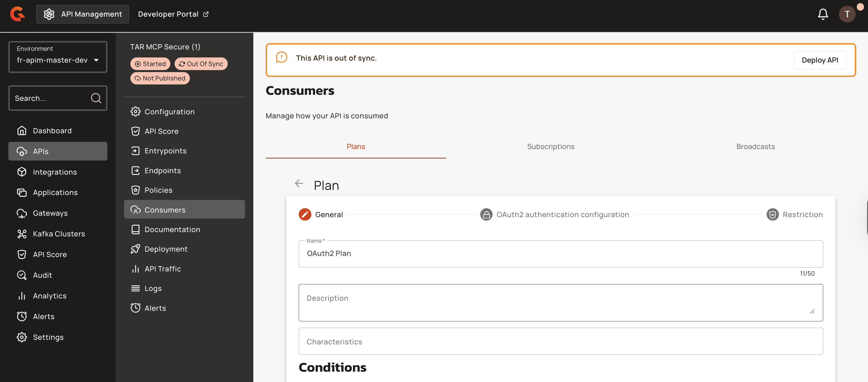This screenshot has width=868, height=382.
Task: Click in the plan Name field
Action: pyautogui.click(x=560, y=254)
